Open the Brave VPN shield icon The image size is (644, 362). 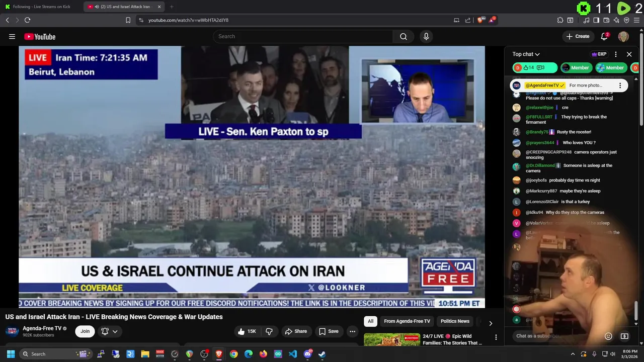pyautogui.click(x=626, y=20)
